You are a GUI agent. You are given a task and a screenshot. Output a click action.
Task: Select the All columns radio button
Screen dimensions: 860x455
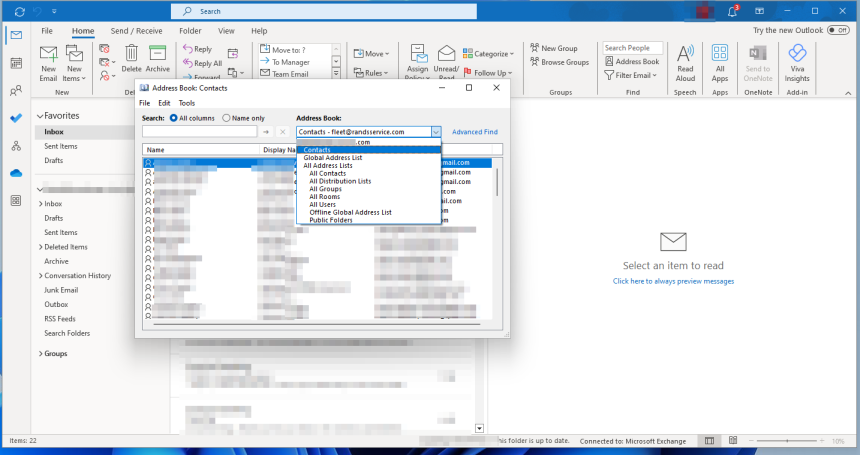pyautogui.click(x=174, y=118)
